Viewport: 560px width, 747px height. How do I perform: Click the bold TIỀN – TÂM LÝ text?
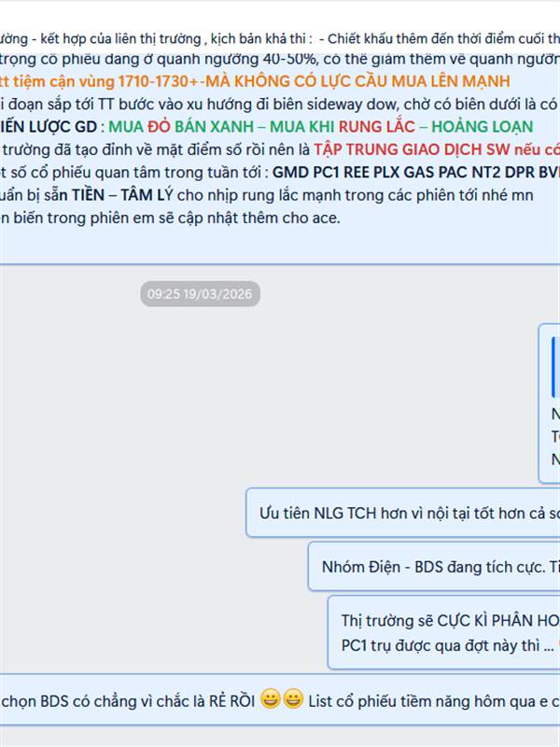(x=122, y=195)
